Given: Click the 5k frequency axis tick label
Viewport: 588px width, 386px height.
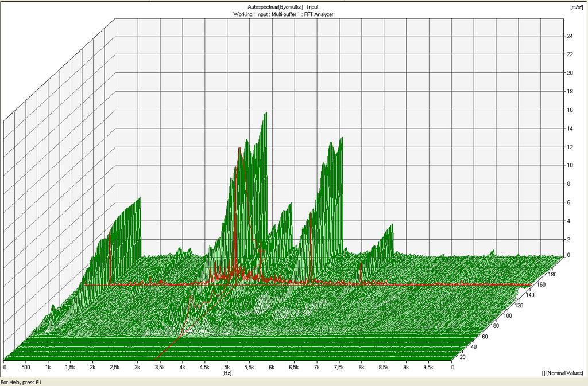Looking at the screenshot, I should coord(227,367).
